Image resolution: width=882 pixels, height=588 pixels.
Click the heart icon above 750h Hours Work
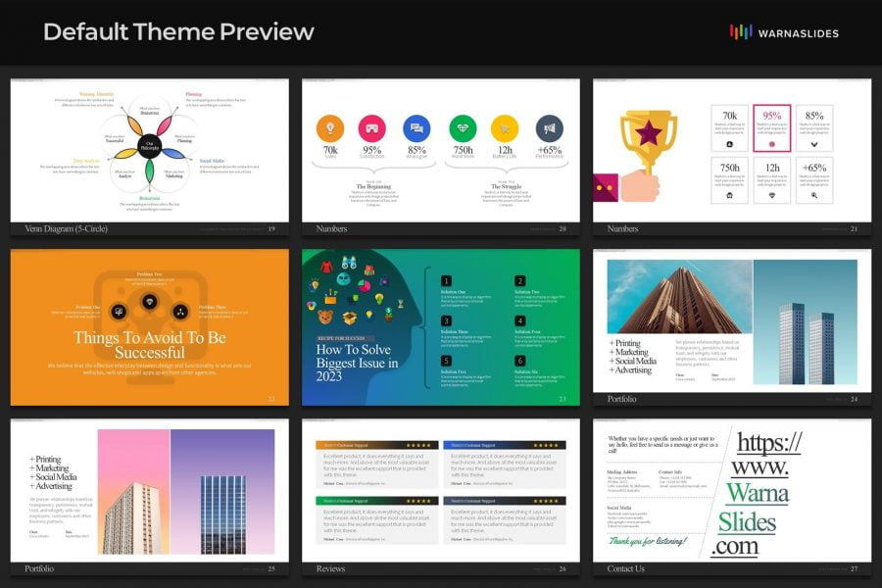point(464,128)
